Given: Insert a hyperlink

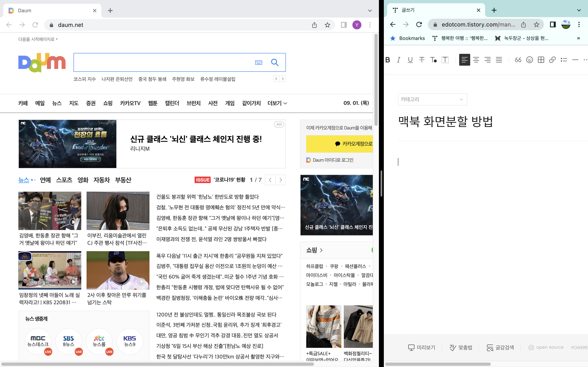Looking at the screenshot, I should click(x=552, y=60).
